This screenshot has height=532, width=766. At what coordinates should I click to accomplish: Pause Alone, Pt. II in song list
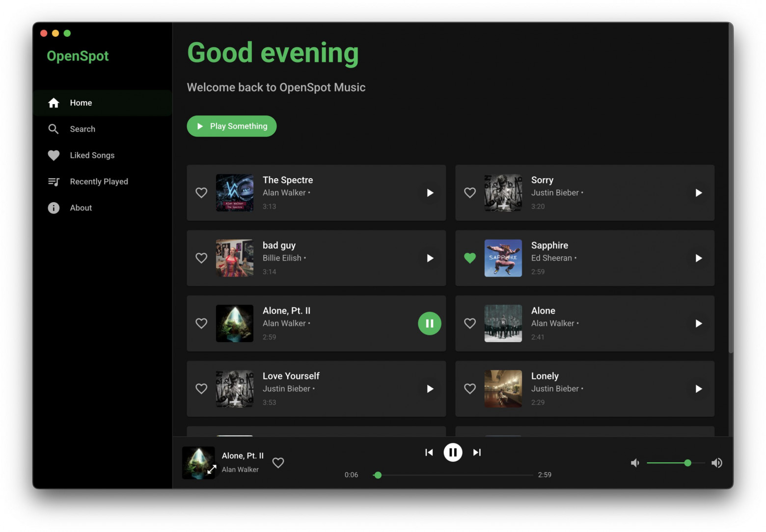point(430,323)
